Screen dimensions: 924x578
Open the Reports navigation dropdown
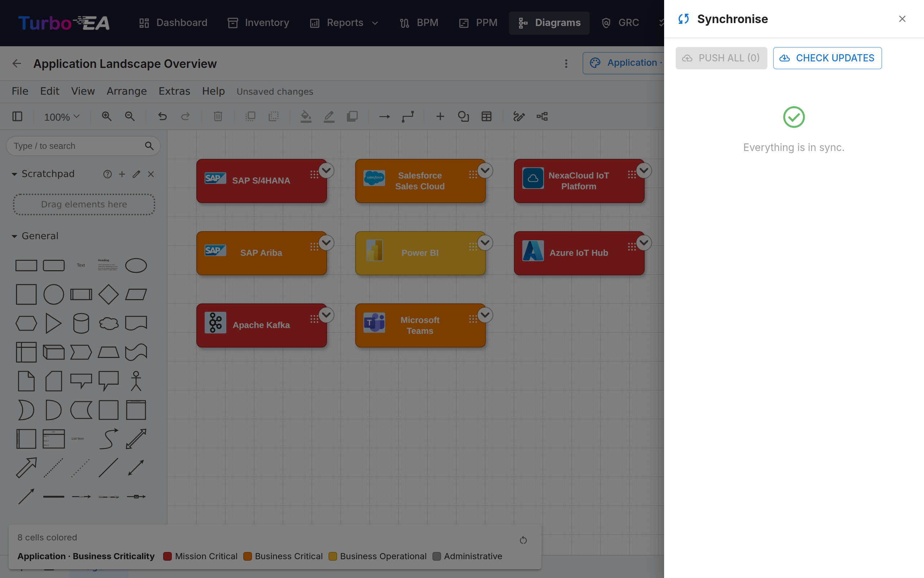tap(344, 23)
